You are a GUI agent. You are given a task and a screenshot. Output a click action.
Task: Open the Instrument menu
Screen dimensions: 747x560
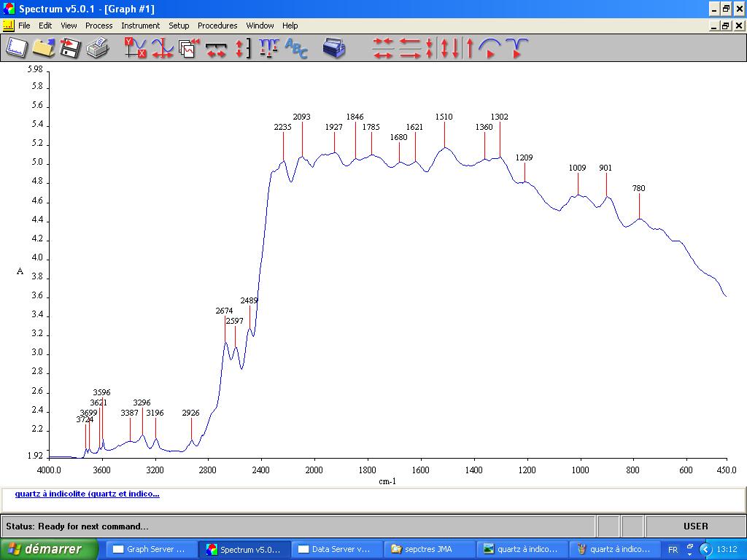[140, 26]
